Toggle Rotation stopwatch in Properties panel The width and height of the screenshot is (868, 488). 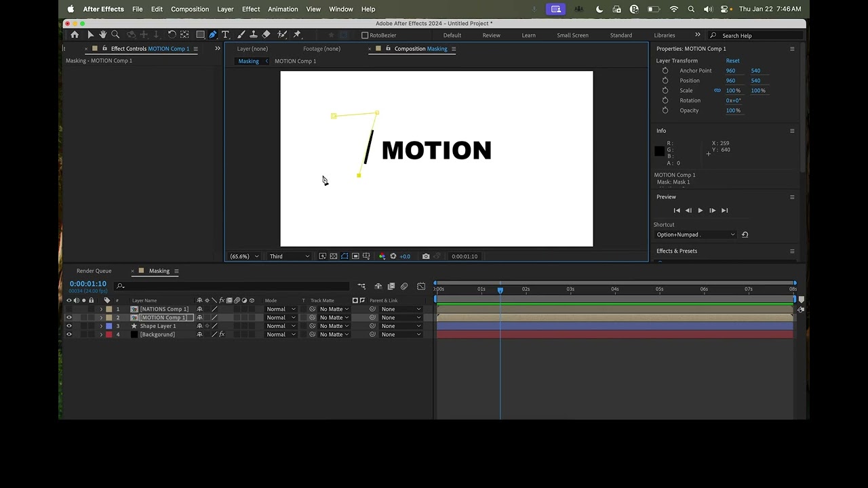(665, 100)
